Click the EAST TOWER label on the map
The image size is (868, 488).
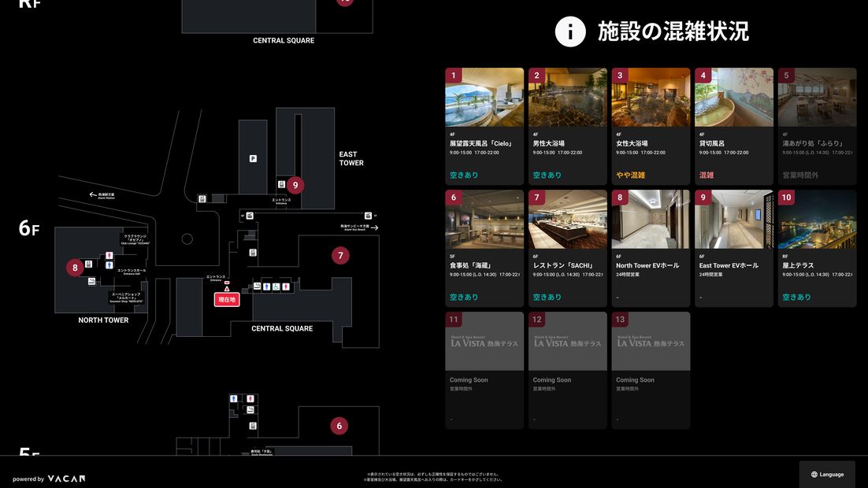pos(351,158)
